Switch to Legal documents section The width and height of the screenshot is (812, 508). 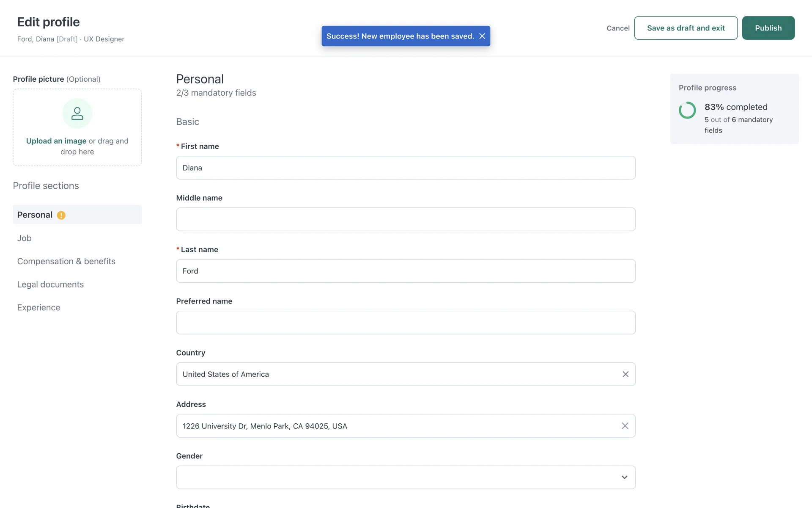pos(51,284)
